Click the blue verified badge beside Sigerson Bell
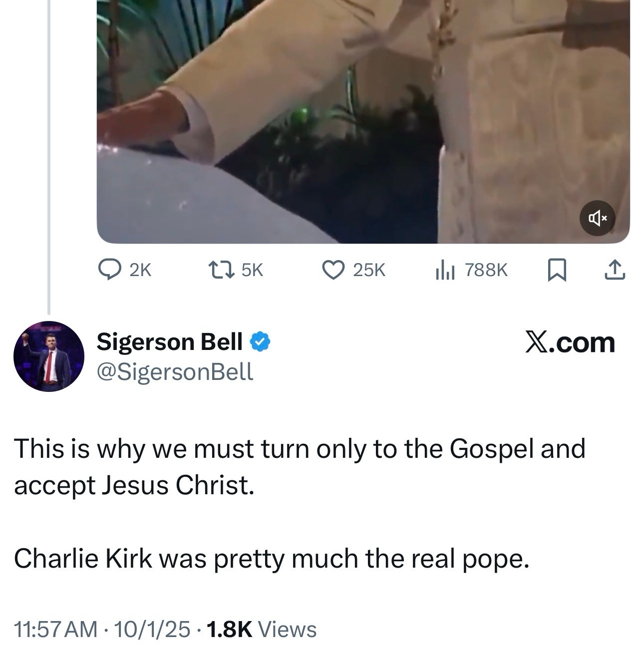 tap(260, 342)
